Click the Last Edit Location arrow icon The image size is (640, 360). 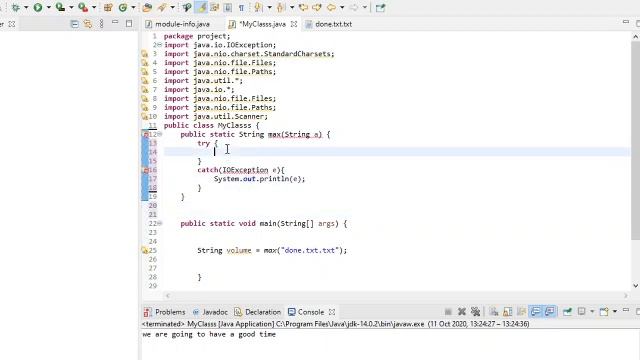point(303,7)
